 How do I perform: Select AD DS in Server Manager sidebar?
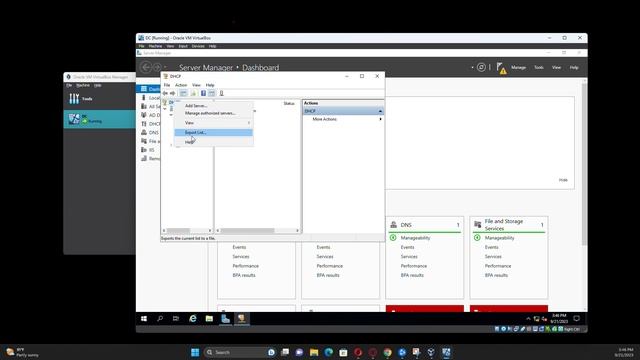(x=149, y=115)
